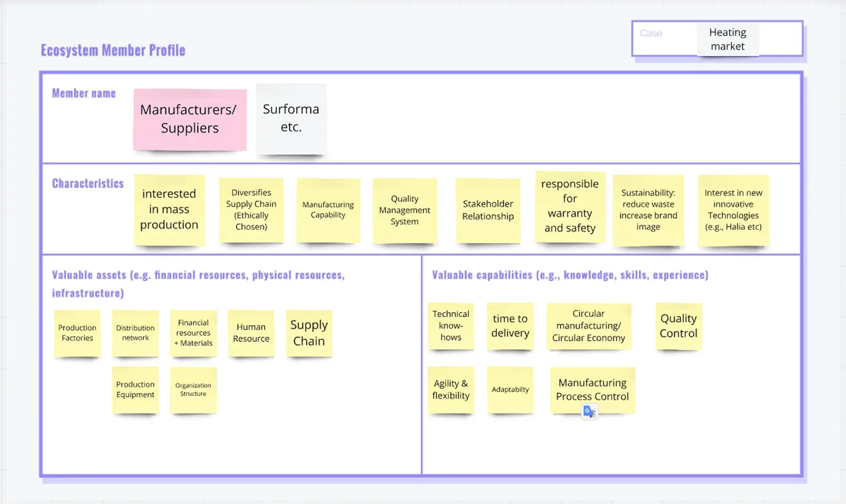
Task: Click the Google Translate icon below Manufacturing Process Control
Action: click(590, 412)
